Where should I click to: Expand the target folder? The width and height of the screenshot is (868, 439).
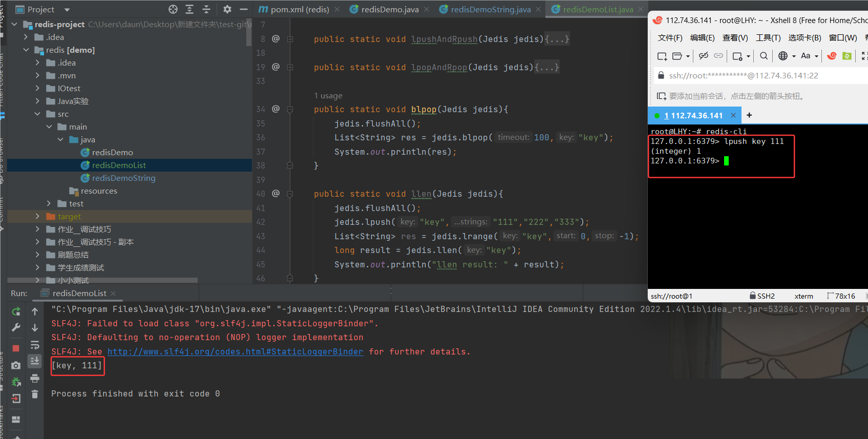[x=37, y=216]
